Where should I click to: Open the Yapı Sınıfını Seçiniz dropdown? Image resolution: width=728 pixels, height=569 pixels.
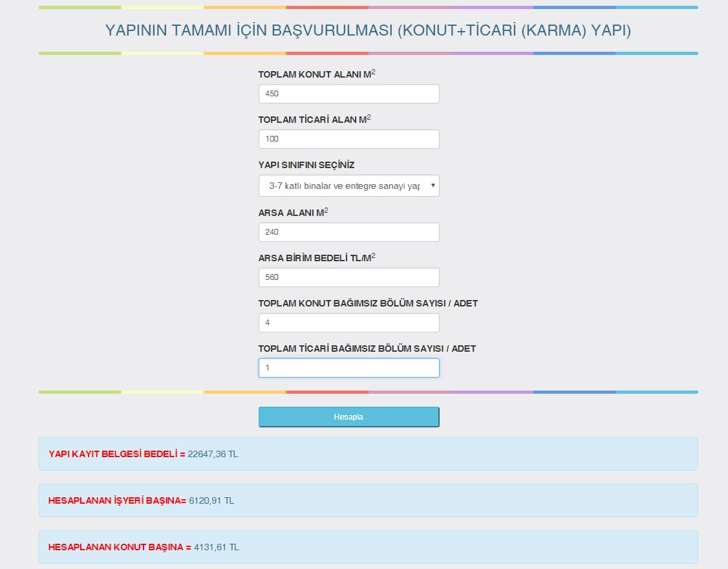pos(348,186)
